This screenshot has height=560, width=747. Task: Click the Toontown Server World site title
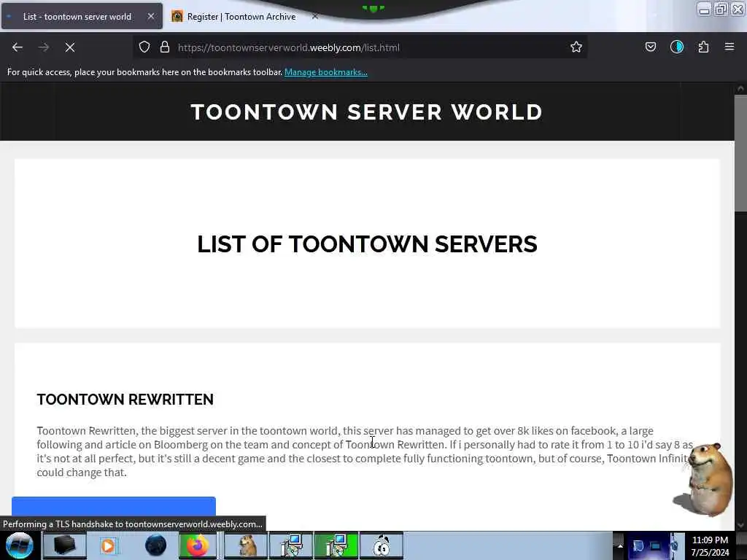(367, 112)
